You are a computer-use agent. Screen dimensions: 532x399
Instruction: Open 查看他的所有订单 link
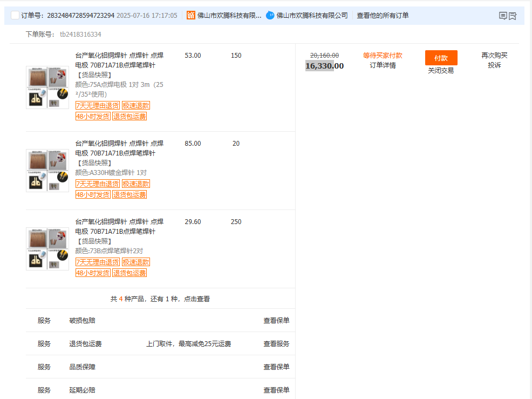click(x=383, y=15)
